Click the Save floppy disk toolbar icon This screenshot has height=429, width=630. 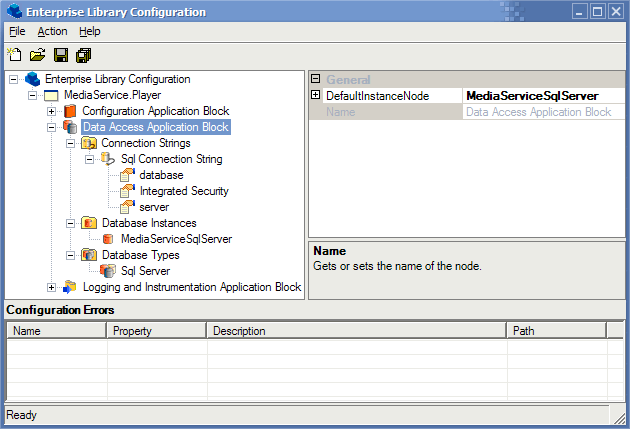tap(61, 55)
